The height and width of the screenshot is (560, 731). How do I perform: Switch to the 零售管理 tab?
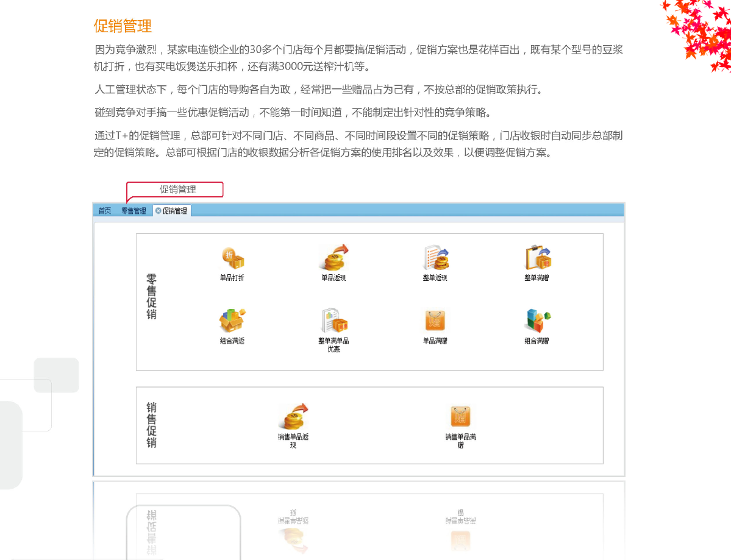tap(134, 211)
